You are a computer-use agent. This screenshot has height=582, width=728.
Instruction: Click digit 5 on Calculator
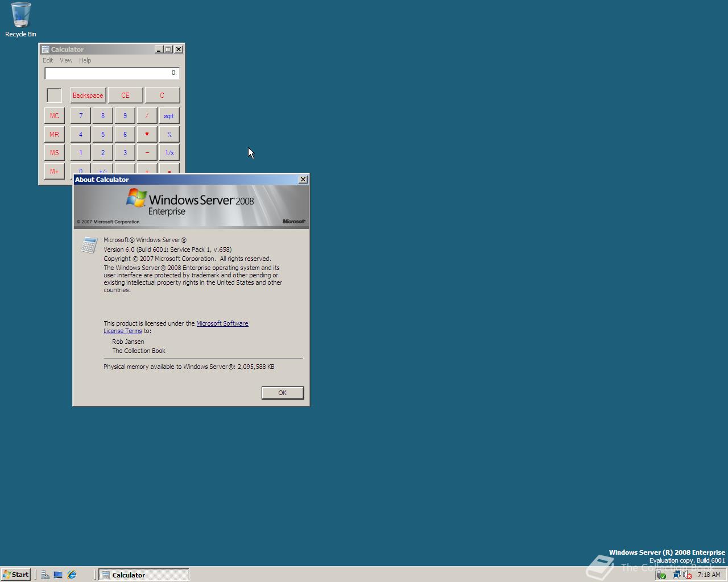(103, 135)
